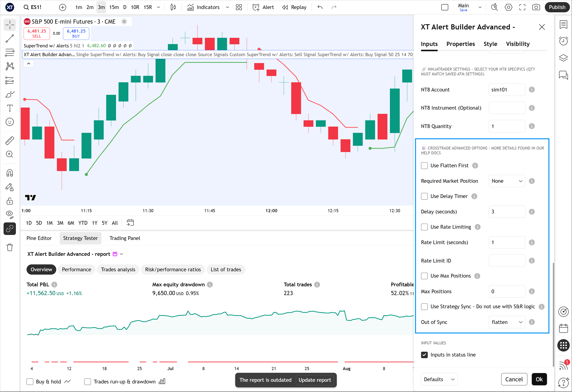Open the Object Tree panel on right sidebar
572x392 pixels.
point(563,58)
